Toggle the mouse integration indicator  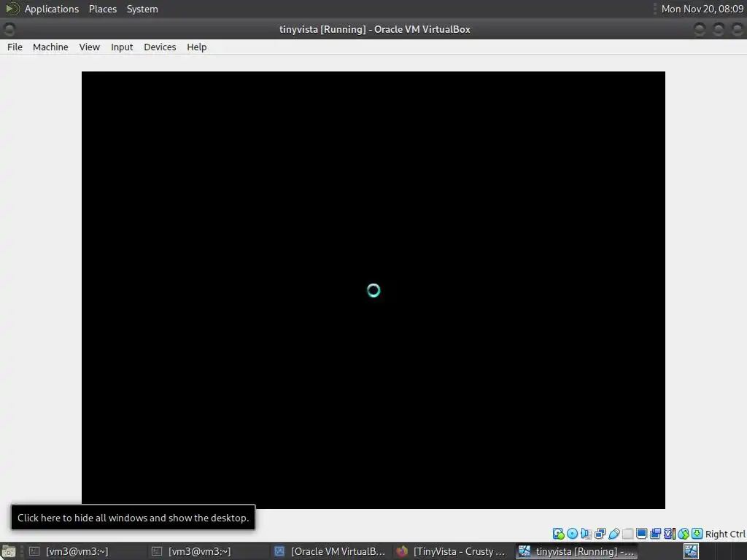[x=684, y=534]
